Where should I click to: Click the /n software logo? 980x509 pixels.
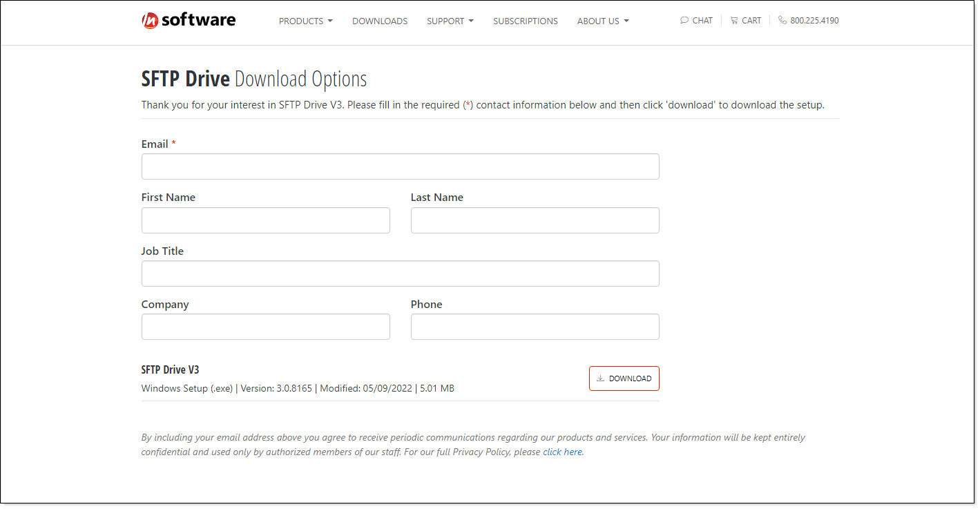coord(189,20)
